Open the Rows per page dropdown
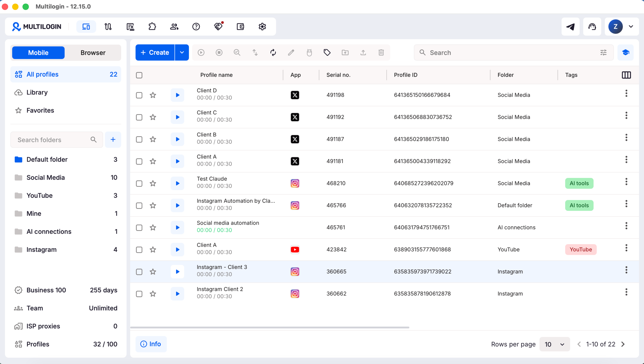644x364 pixels. [x=554, y=344]
